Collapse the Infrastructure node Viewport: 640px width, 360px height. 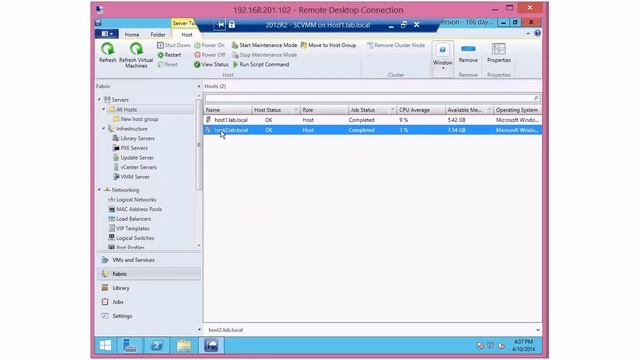tap(104, 129)
